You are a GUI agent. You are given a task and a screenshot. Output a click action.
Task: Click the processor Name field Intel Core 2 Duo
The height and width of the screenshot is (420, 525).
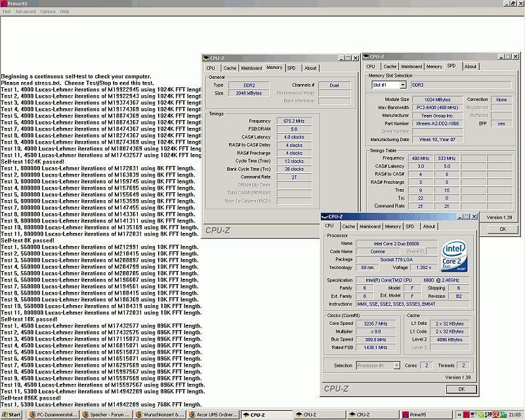396,243
